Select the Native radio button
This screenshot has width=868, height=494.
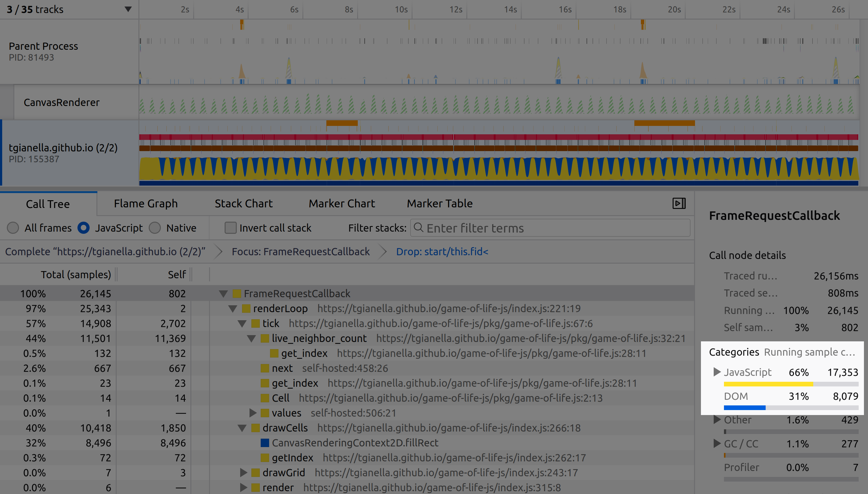tap(155, 228)
